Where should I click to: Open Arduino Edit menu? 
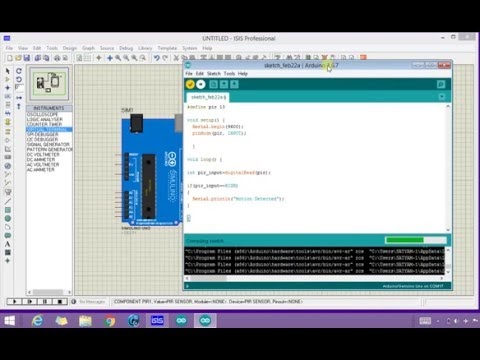200,73
